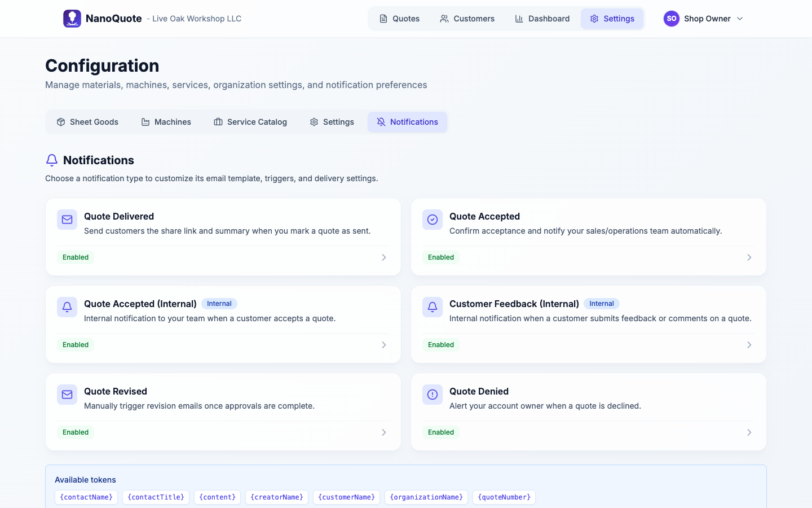Open the Machines configuration section
Image resolution: width=812 pixels, height=508 pixels.
pyautogui.click(x=166, y=122)
